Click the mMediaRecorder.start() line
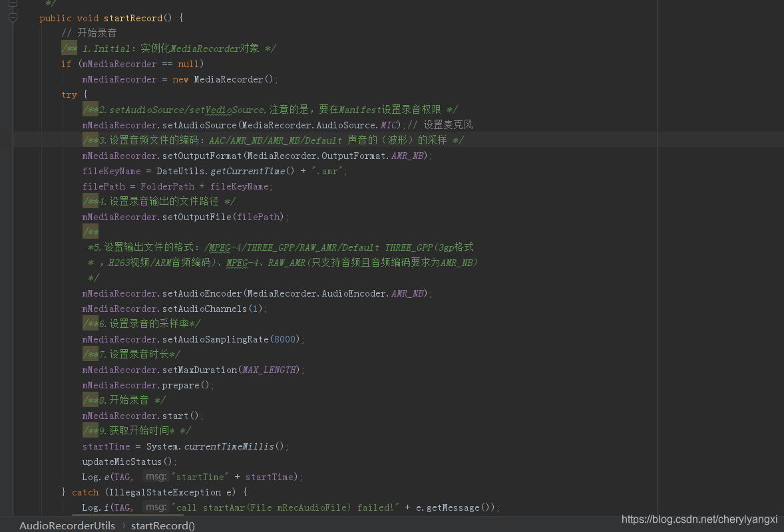Viewport: 784px width, 532px height. (143, 416)
